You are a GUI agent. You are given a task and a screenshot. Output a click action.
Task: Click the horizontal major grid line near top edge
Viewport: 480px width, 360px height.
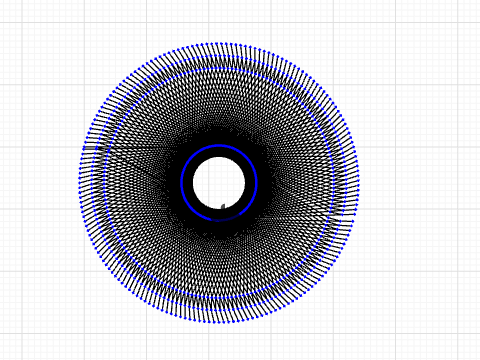(x=240, y=23)
